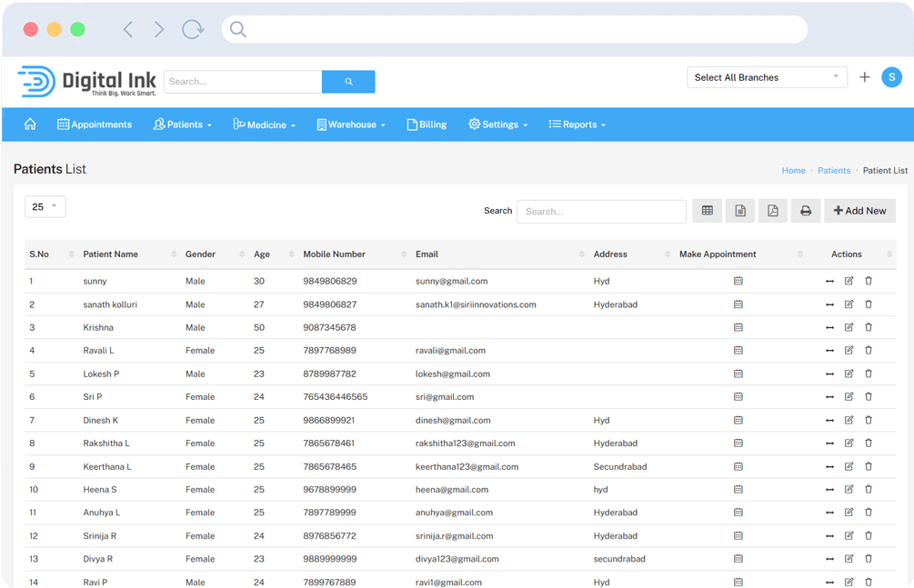This screenshot has width=914, height=588.
Task: Make an appointment for patient sunny
Action: [738, 282]
